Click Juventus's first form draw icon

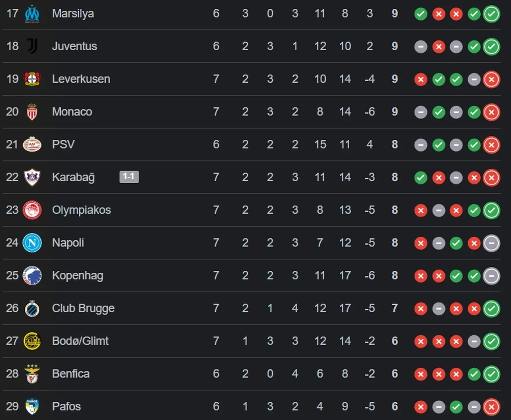click(x=421, y=47)
